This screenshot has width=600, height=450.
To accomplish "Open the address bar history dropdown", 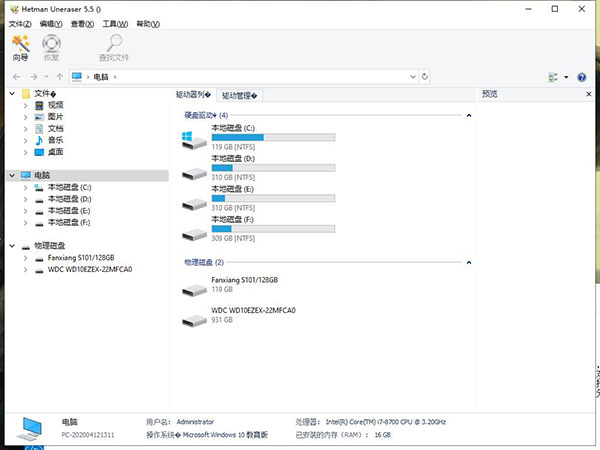I will pyautogui.click(x=413, y=77).
